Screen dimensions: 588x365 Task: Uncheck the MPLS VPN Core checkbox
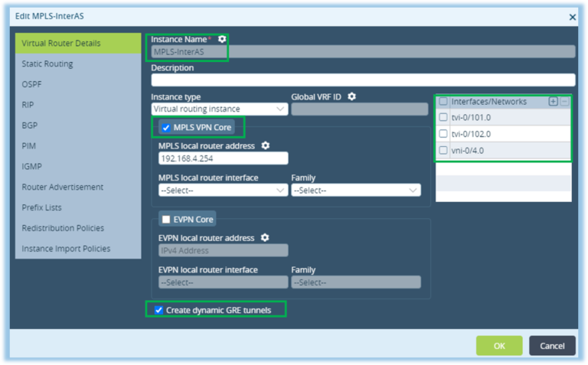[x=166, y=127]
